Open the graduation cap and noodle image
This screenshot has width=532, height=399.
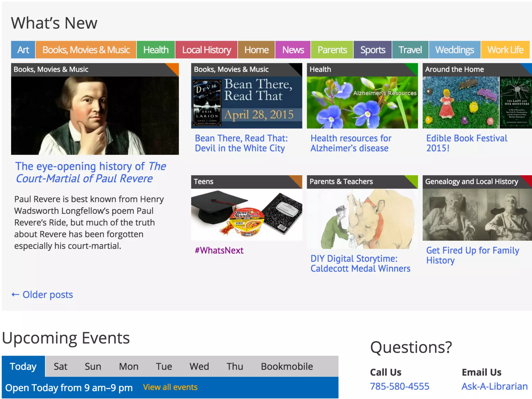[x=247, y=214]
